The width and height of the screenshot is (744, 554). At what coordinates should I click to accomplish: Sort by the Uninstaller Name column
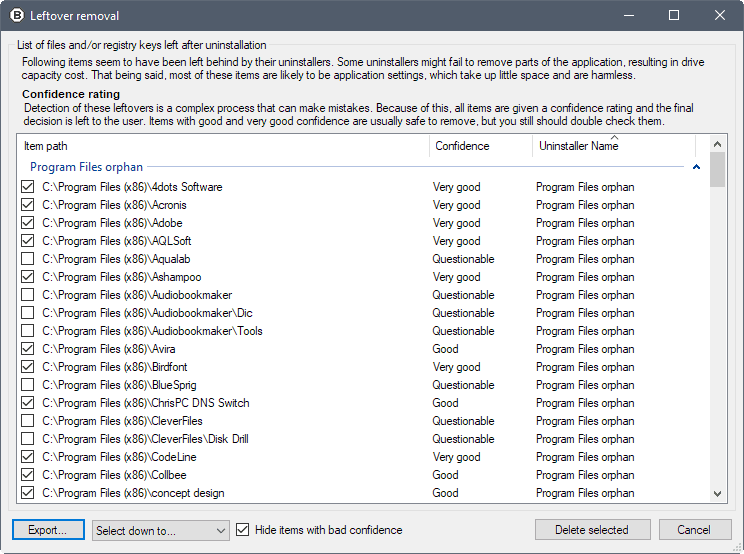(614, 146)
